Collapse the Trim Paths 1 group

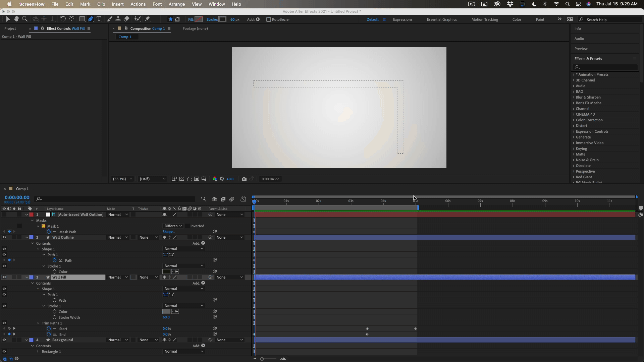[x=38, y=323]
